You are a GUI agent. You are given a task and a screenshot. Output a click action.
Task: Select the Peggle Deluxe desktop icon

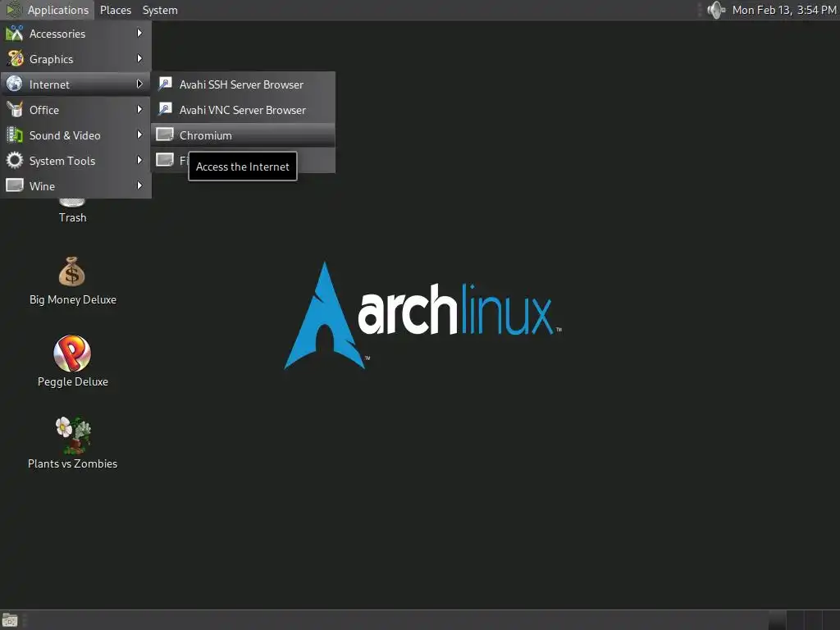[72, 354]
